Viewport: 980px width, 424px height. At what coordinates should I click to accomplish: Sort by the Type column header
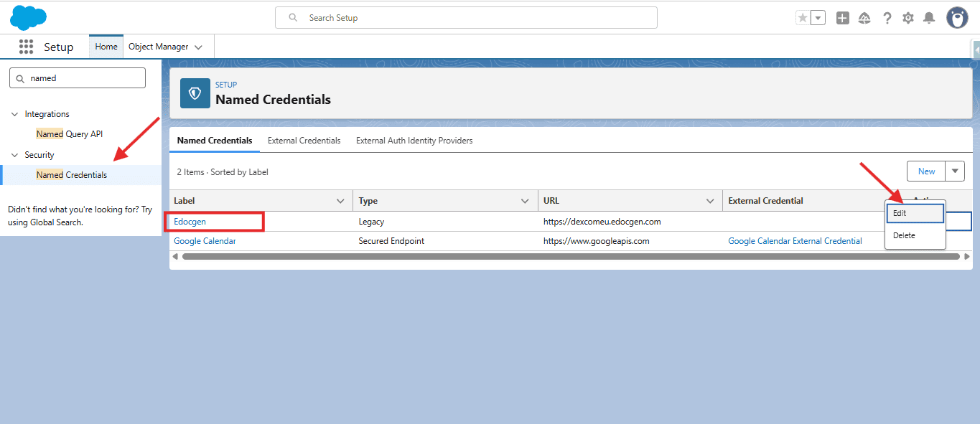pyautogui.click(x=368, y=201)
